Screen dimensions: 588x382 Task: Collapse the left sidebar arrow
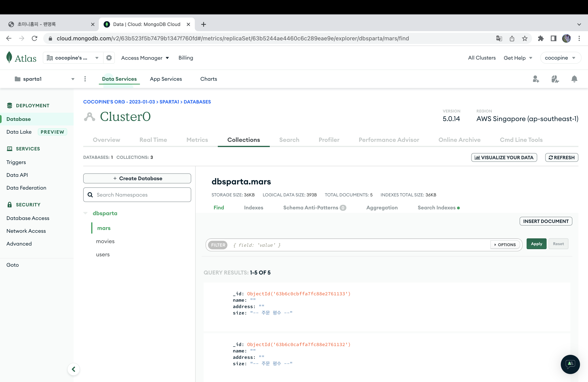tap(73, 369)
